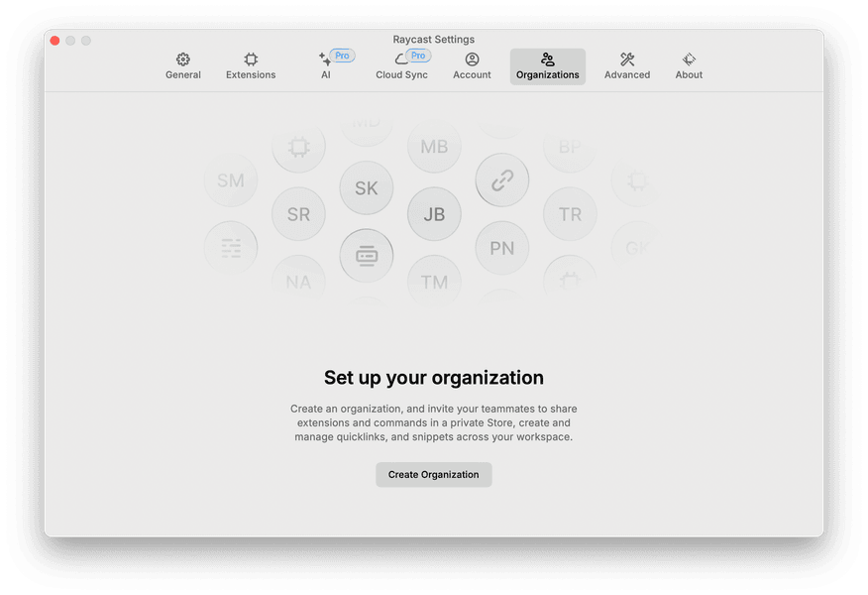Click the extension chip bubble beside TR
Viewport: 868px width, 595px height.
pyautogui.click(x=636, y=180)
